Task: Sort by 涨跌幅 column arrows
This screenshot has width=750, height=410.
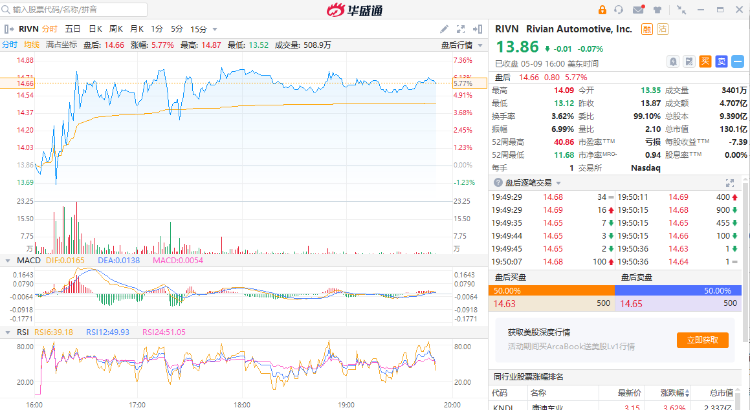Action: click(x=687, y=393)
